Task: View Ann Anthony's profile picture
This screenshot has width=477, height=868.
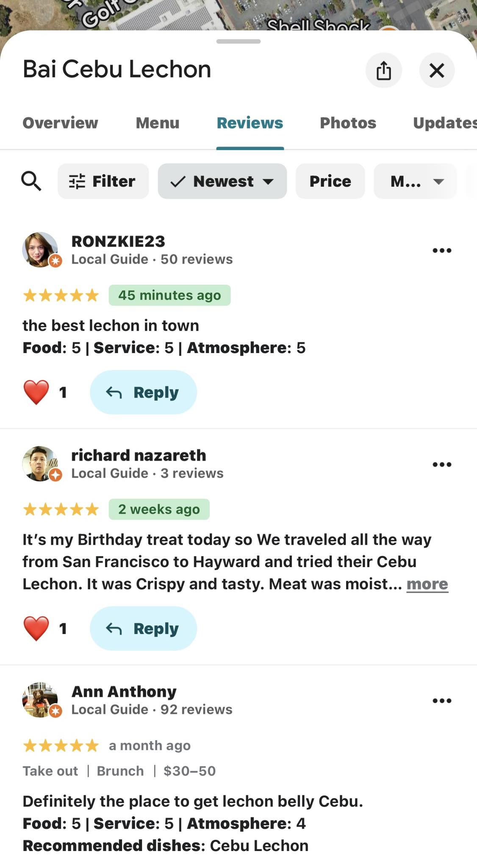Action: (x=40, y=700)
